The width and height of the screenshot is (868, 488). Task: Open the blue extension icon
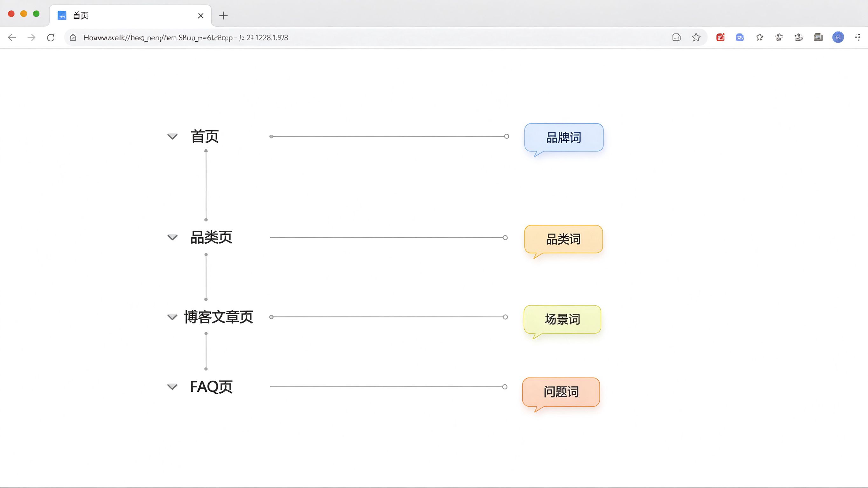(740, 37)
